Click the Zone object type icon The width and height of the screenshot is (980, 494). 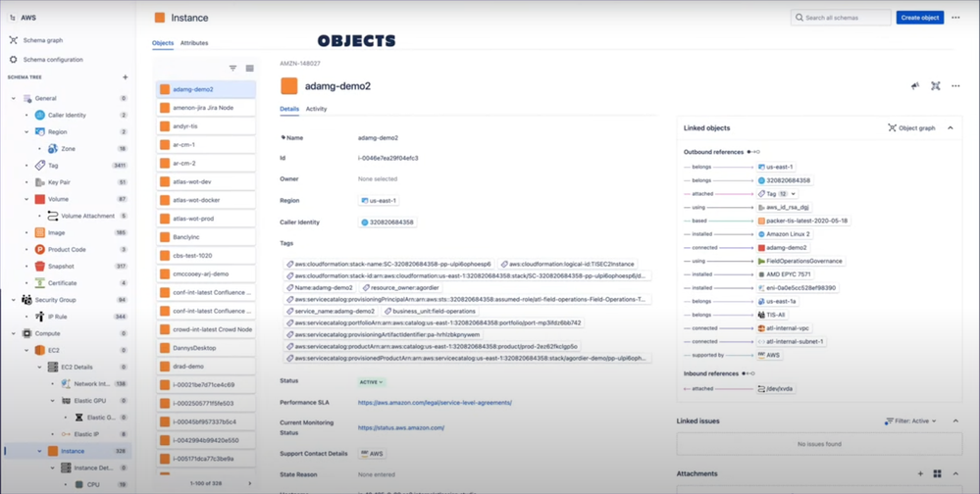click(x=53, y=149)
